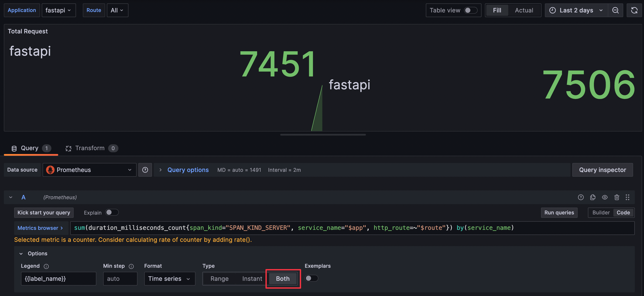Switch to the Query tab
Screen dimensions: 644x296
click(x=31, y=148)
